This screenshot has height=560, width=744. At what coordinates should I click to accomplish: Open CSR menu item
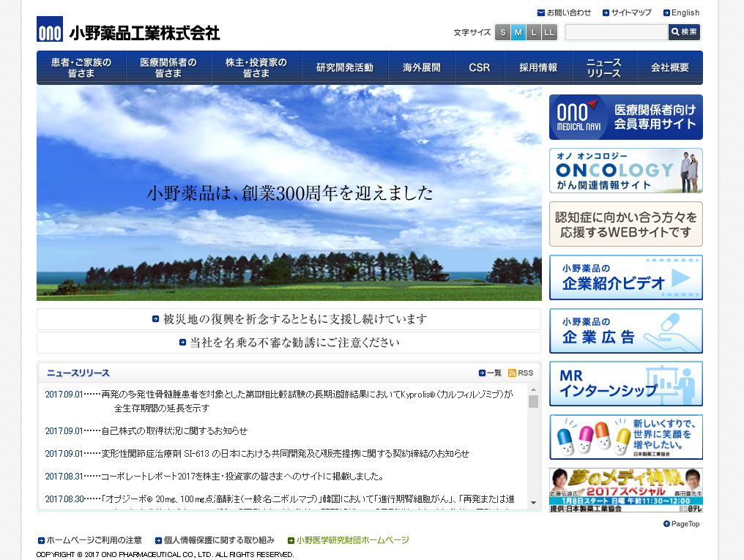479,68
